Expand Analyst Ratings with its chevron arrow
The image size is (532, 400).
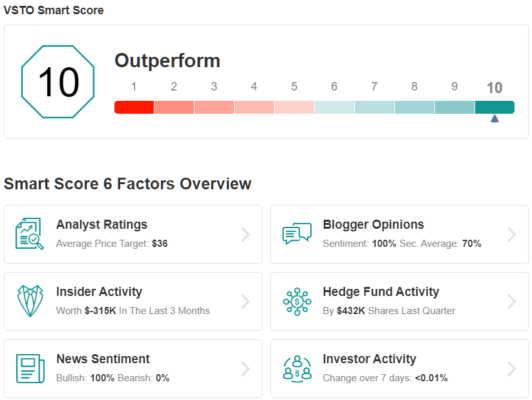245,235
